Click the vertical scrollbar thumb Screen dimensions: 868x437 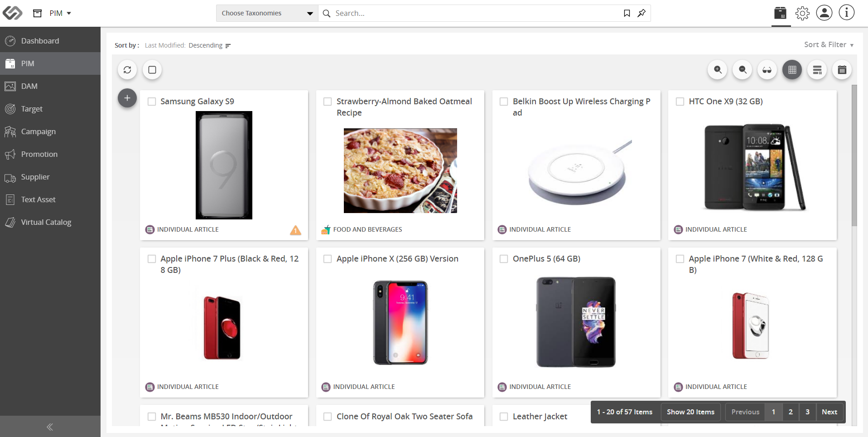[x=854, y=155]
